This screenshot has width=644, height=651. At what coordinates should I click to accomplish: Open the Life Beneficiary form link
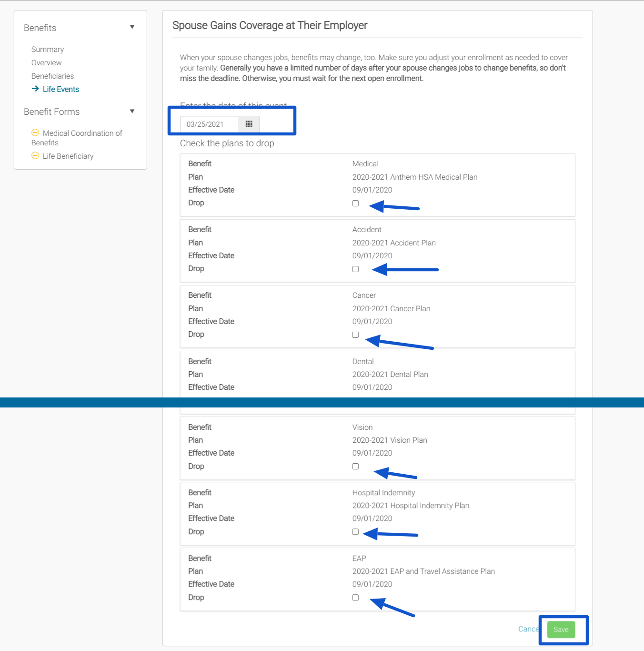click(x=68, y=156)
